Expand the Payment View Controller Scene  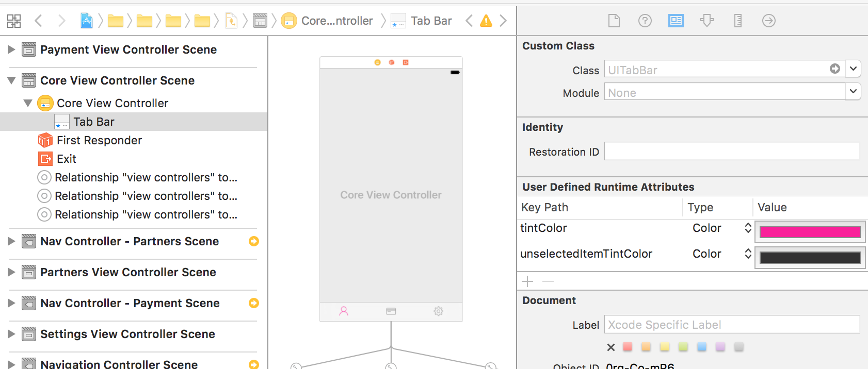11,49
